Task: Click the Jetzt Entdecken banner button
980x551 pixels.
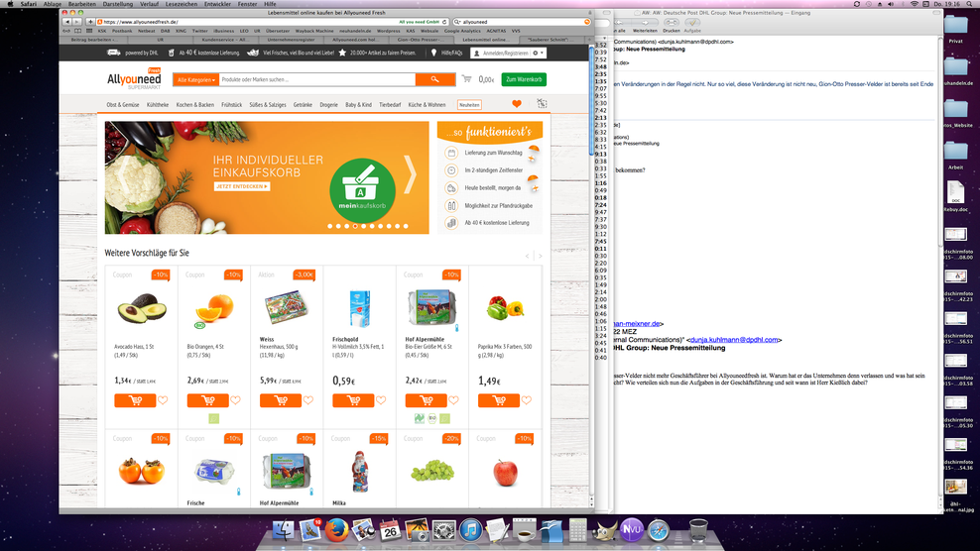Action: coord(242,186)
